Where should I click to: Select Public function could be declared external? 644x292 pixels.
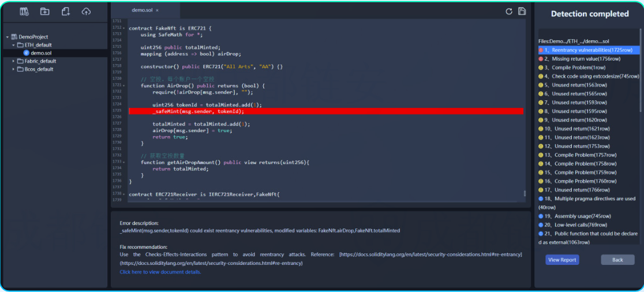click(x=589, y=238)
